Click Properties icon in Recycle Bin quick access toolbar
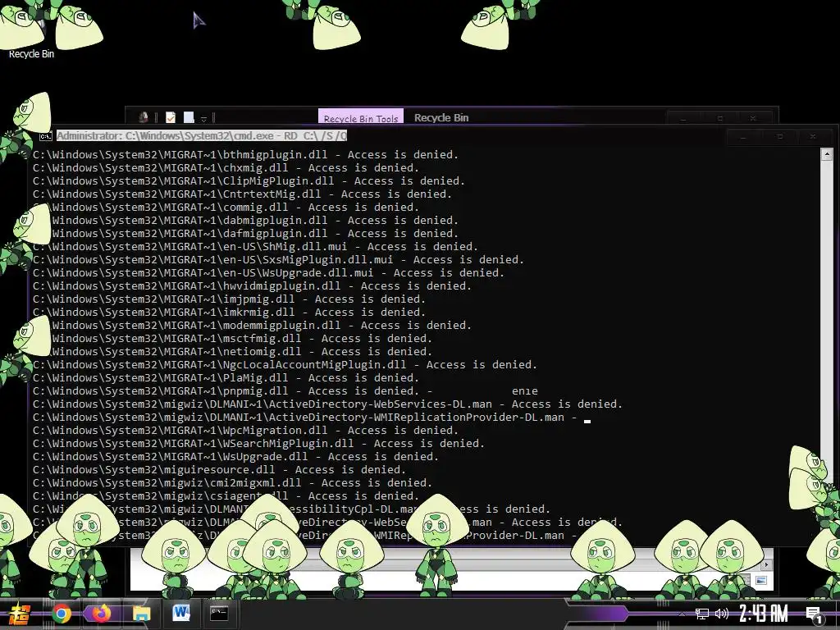The width and height of the screenshot is (840, 630). [x=171, y=117]
